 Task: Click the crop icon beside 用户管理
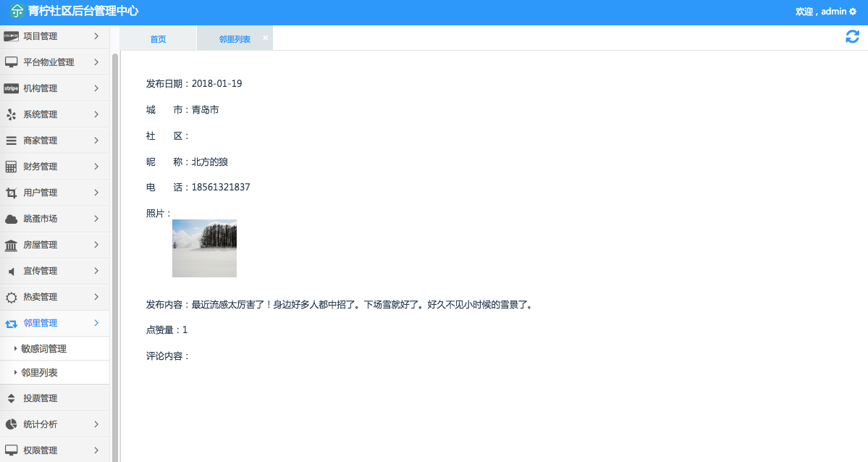11,193
